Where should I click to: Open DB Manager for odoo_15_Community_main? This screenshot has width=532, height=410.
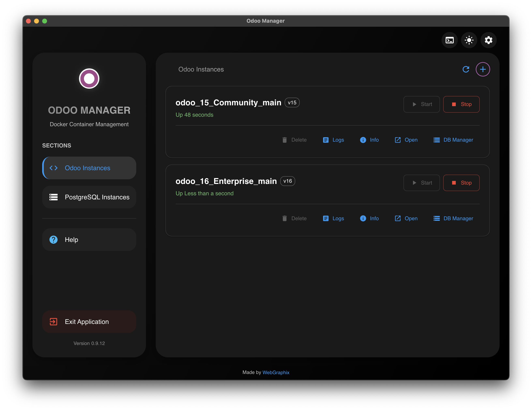453,140
